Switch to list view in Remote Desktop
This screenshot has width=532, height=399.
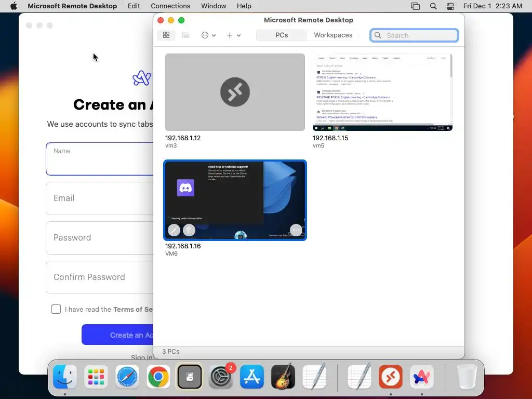pyautogui.click(x=185, y=35)
